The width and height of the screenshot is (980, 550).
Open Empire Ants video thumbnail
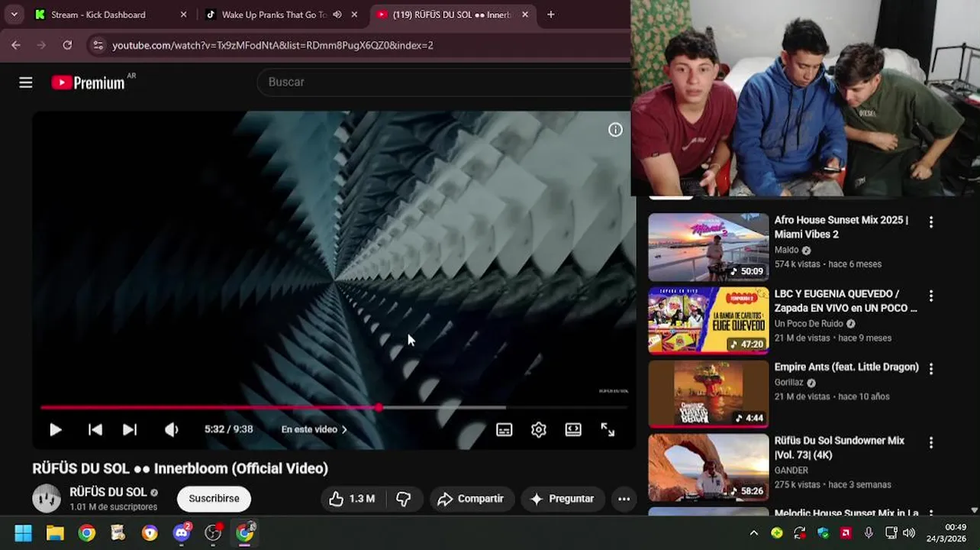tap(708, 393)
